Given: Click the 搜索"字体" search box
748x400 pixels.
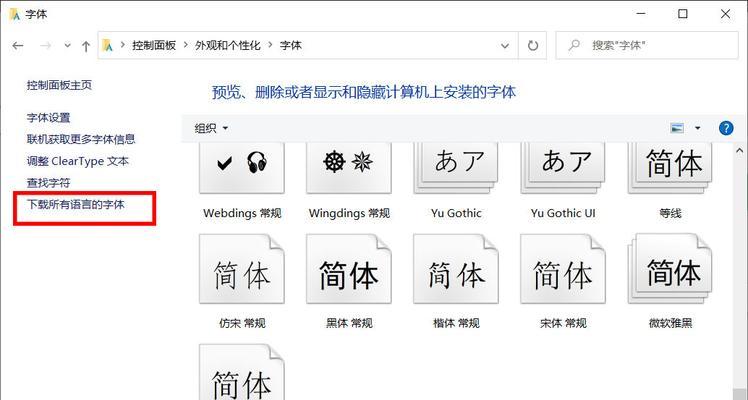Looking at the screenshot, I should [650, 45].
